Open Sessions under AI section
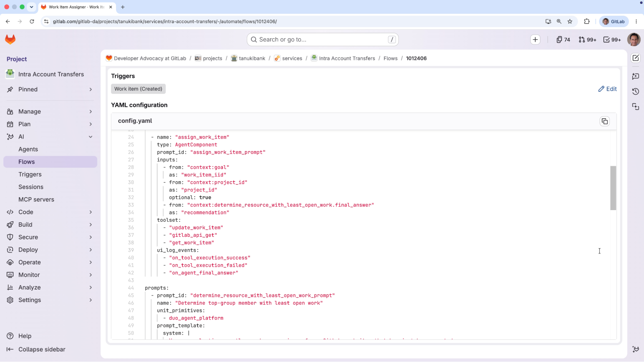The image size is (644, 362). (x=50, y=187)
